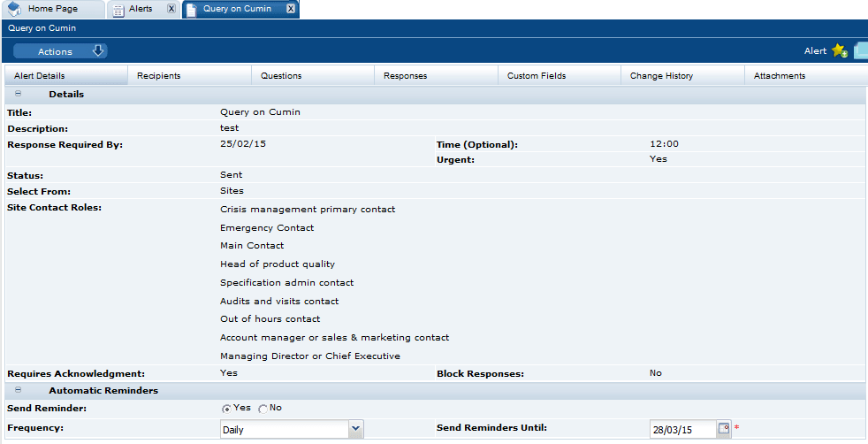The width and height of the screenshot is (868, 444).
Task: Click 'Specification admin contact' role
Action: (x=286, y=282)
